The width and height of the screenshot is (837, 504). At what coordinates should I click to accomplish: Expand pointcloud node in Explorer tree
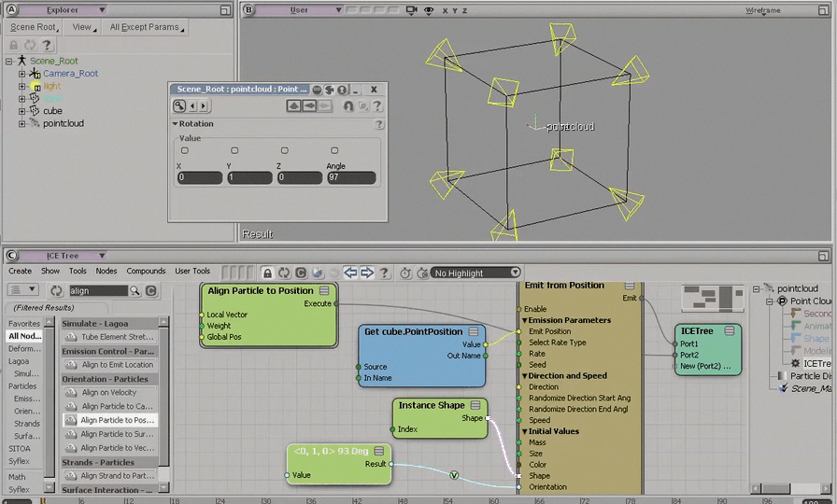click(x=21, y=124)
